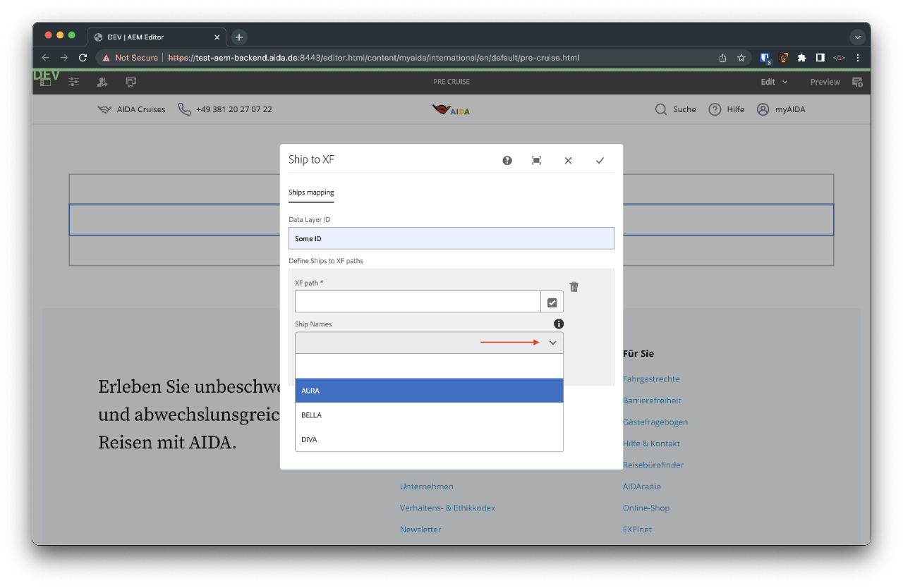Toggle fullscreen for Ship to XF dialog
Viewport: 903px width, 588px height.
coord(536,161)
